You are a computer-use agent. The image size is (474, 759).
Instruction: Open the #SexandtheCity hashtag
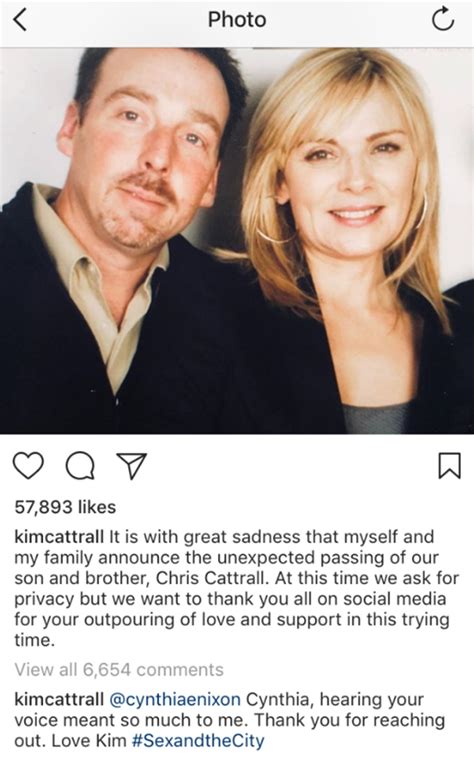tap(199, 740)
